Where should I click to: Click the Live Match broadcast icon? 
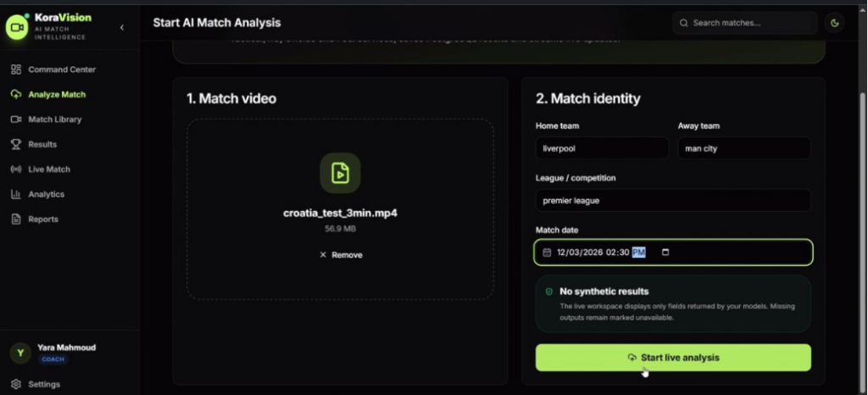(x=16, y=170)
